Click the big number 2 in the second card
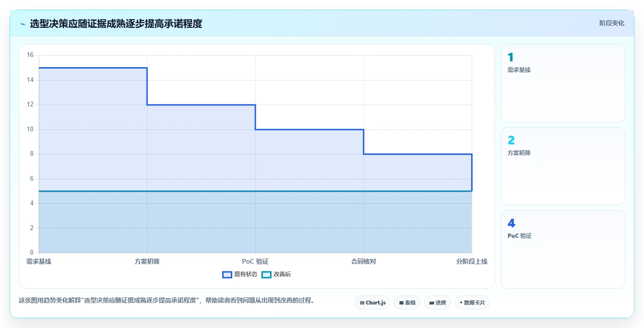Screen dimensions: 644x328 tap(511, 141)
